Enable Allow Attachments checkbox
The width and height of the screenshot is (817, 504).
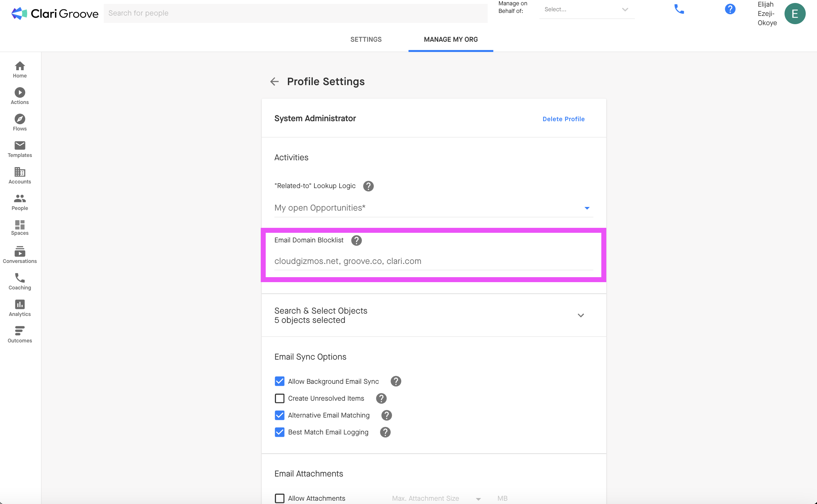pyautogui.click(x=279, y=498)
